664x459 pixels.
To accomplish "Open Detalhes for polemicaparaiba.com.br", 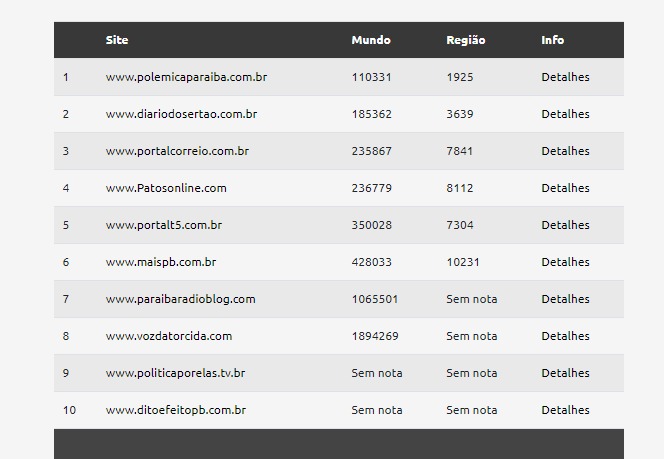I will [x=565, y=77].
